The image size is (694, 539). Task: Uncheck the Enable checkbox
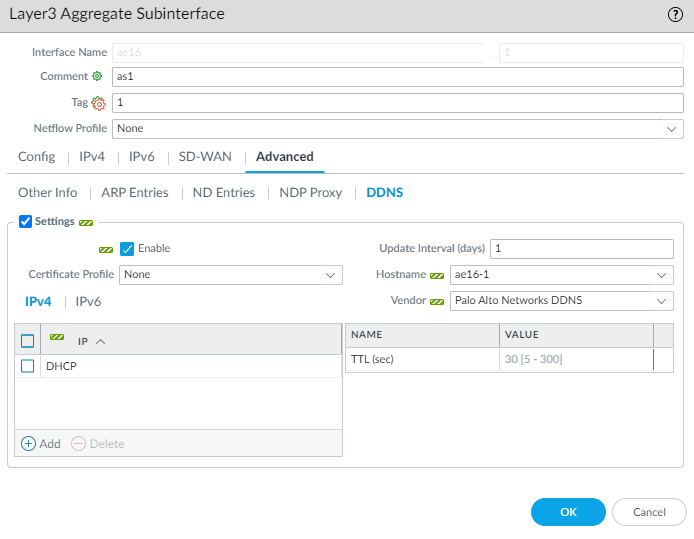(x=127, y=249)
